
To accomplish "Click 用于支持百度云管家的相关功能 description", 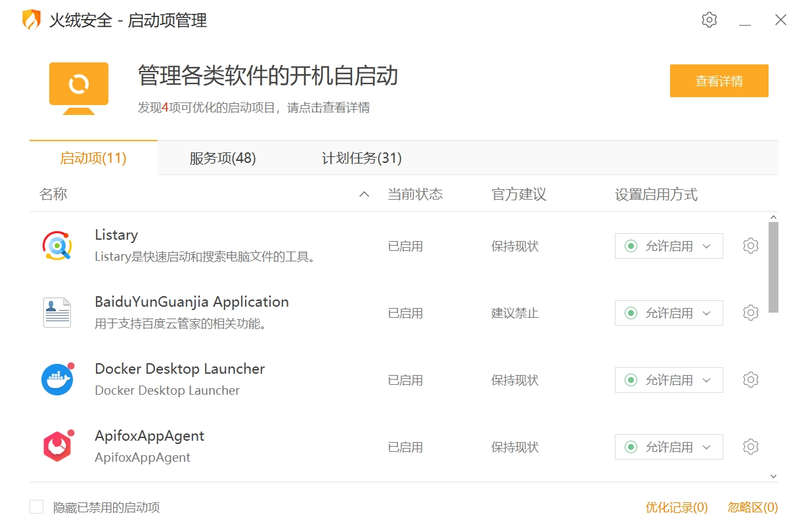I will point(181,324).
